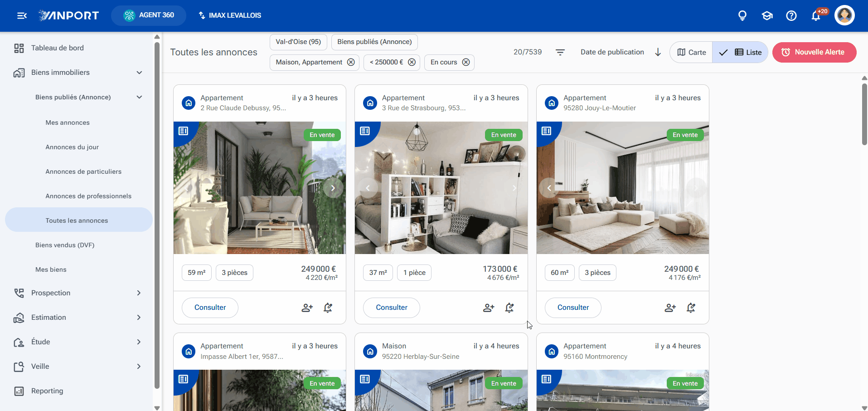Click the Nouvelle Alerte button
Viewport: 868px width, 411px height.
click(814, 52)
